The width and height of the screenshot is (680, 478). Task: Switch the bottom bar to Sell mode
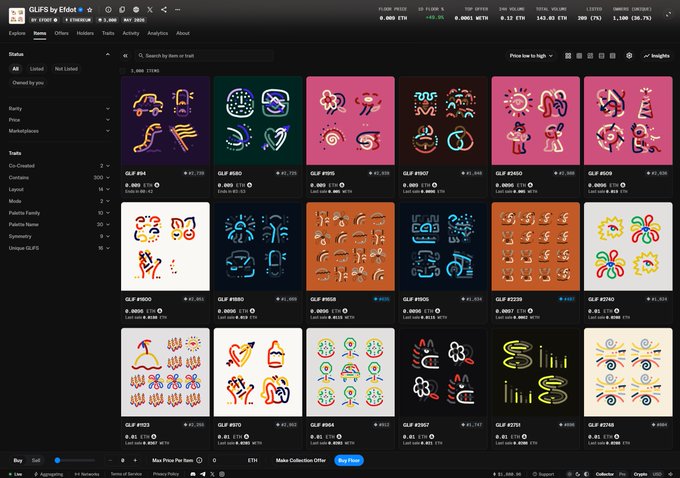36,460
